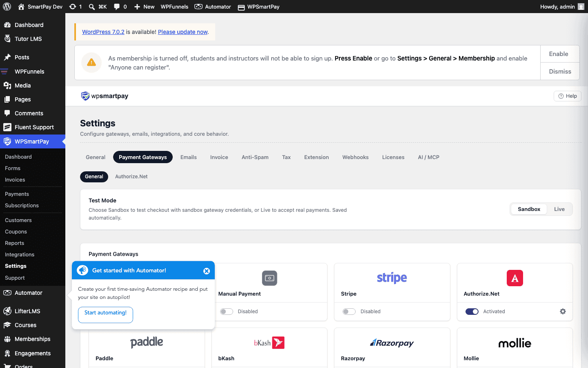Click Start automating! button
588x368 pixels.
tap(105, 315)
